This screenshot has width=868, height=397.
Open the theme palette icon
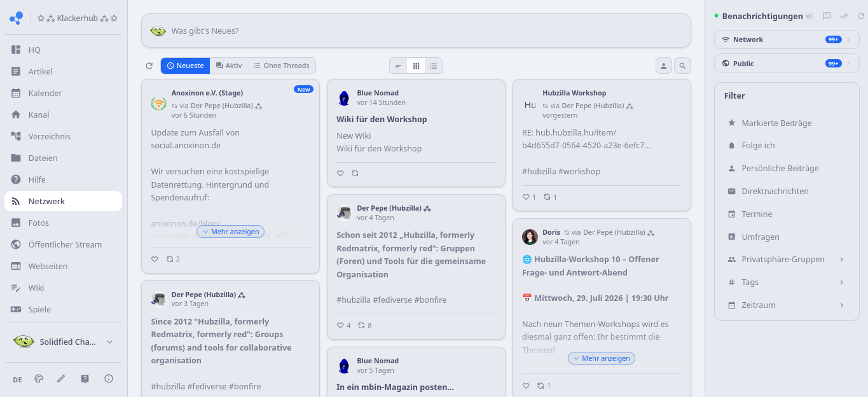tap(39, 379)
